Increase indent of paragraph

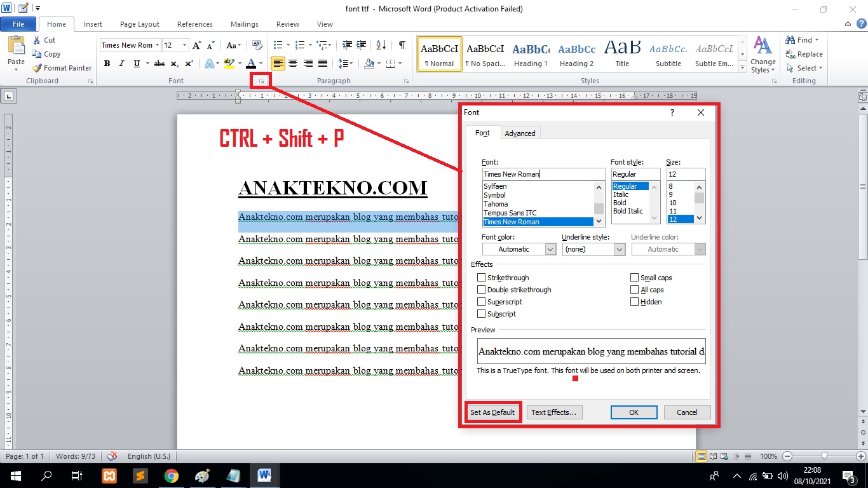362,45
